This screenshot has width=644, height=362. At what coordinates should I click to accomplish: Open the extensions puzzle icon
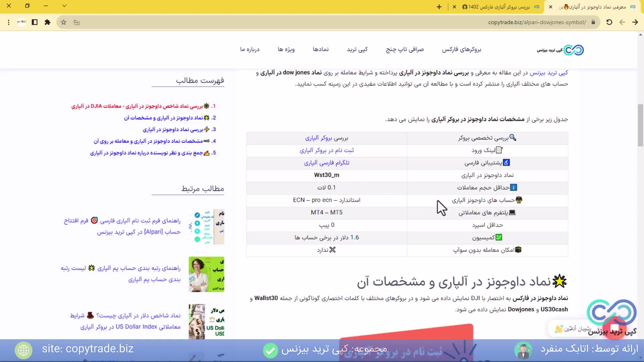click(47, 22)
